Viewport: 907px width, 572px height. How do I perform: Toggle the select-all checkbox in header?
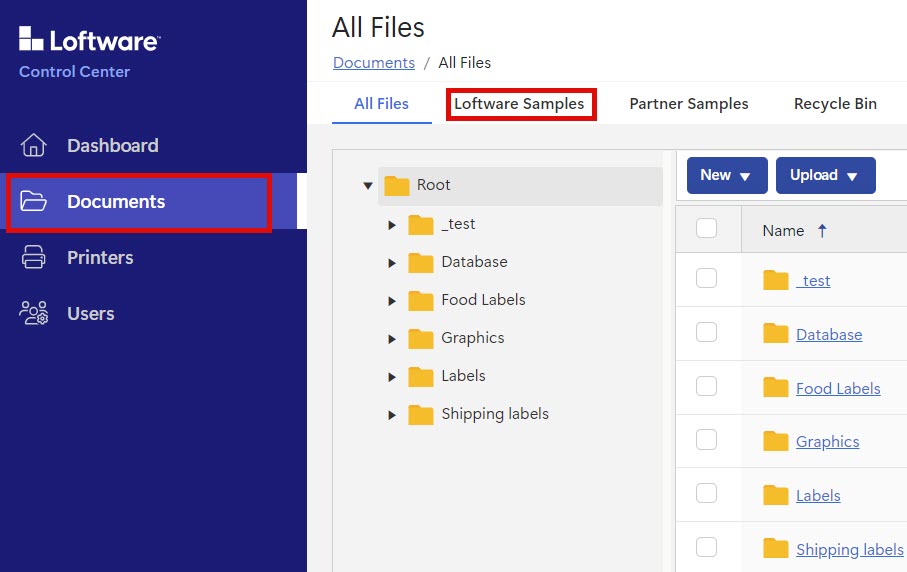point(707,229)
